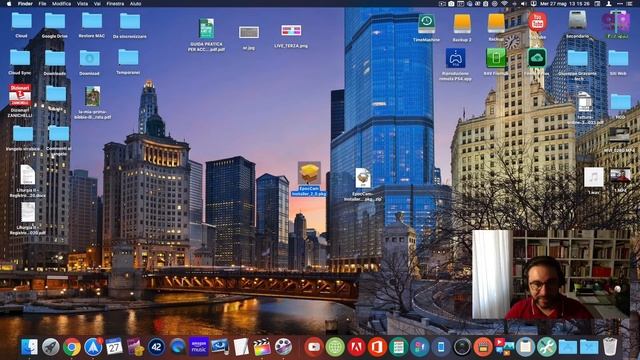
Task: Launch Final Cut Pro from the Dock
Action: click(x=262, y=347)
